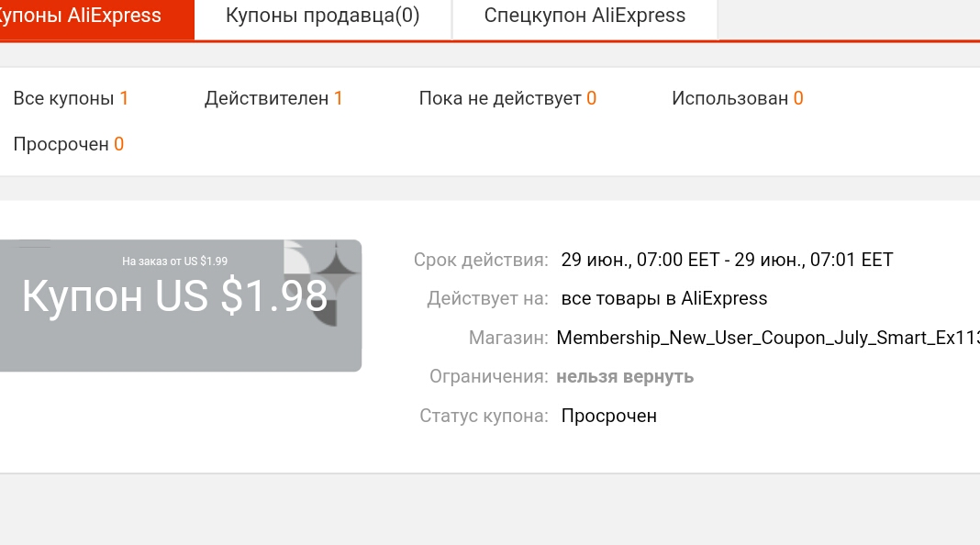Click the все товары в AliExpress text

coord(664,299)
